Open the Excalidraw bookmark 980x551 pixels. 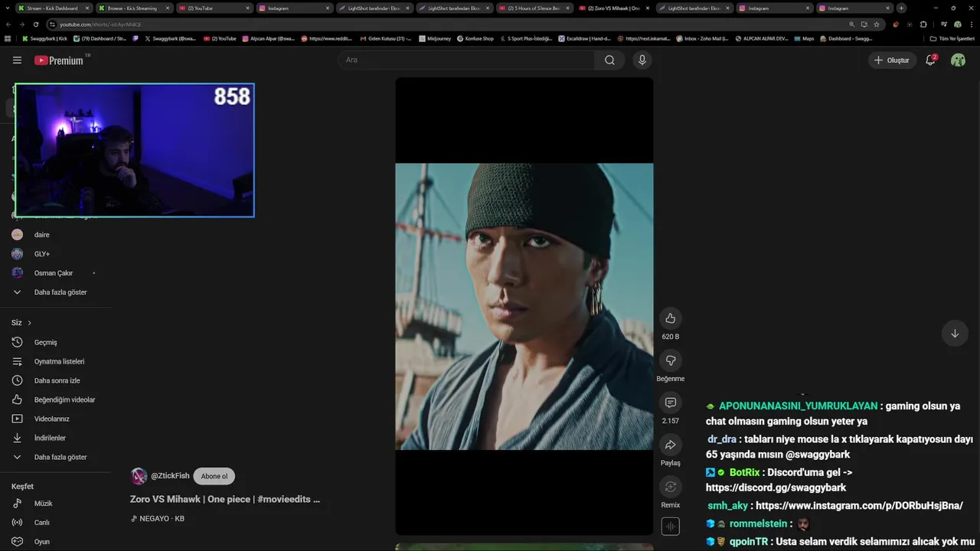pos(584,38)
